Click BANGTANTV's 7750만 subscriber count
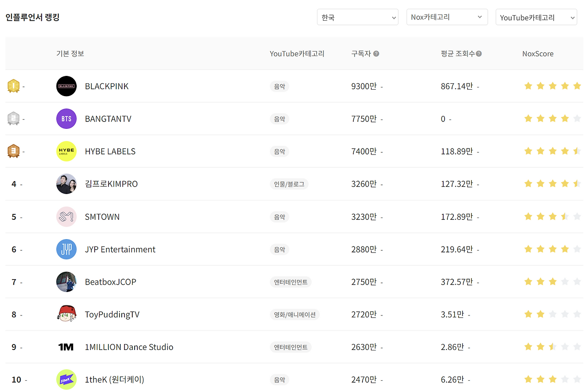Viewport: 588px width, 390px height. pos(364,119)
